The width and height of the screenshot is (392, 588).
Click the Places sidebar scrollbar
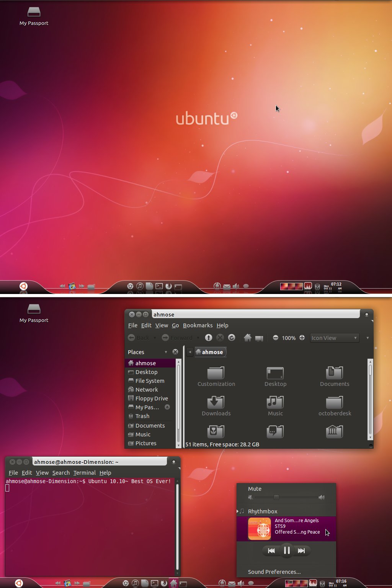[x=178, y=403]
